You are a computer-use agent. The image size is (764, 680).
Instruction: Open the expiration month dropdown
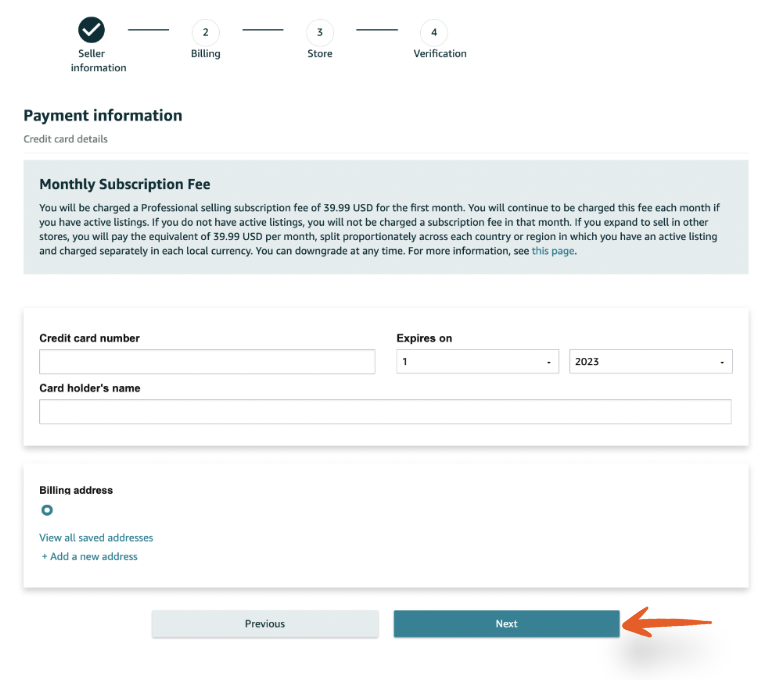(478, 361)
